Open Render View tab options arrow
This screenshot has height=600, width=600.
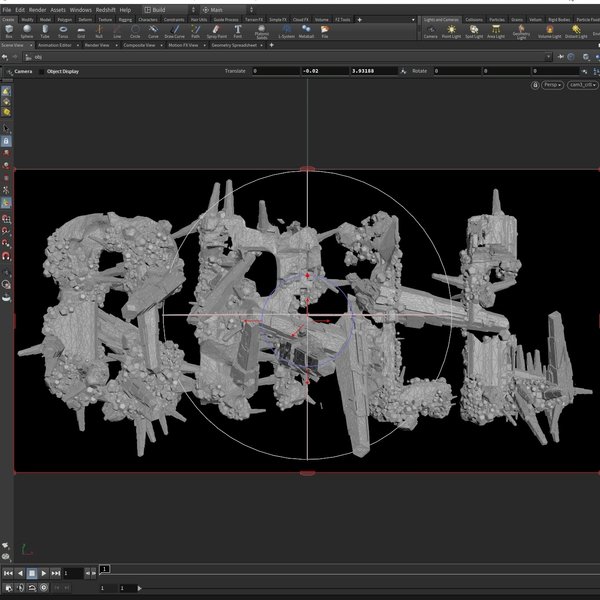[x=116, y=45]
